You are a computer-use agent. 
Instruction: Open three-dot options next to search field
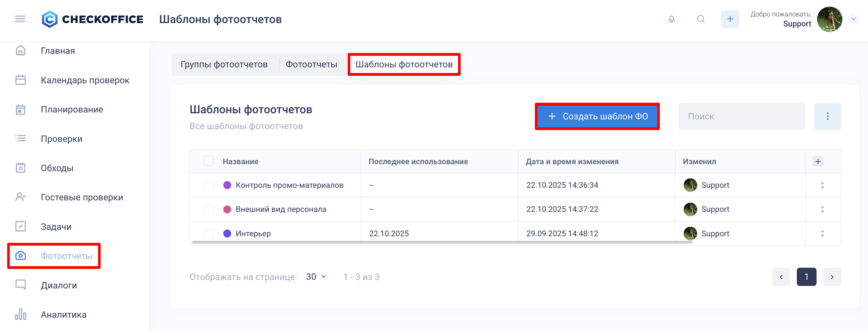[x=827, y=116]
